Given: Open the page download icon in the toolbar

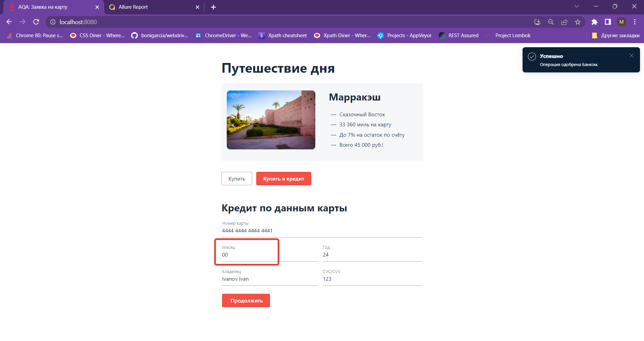Looking at the screenshot, I should (x=537, y=22).
